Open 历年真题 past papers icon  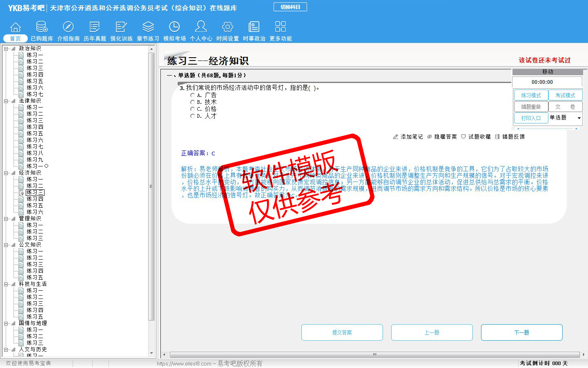point(95,27)
